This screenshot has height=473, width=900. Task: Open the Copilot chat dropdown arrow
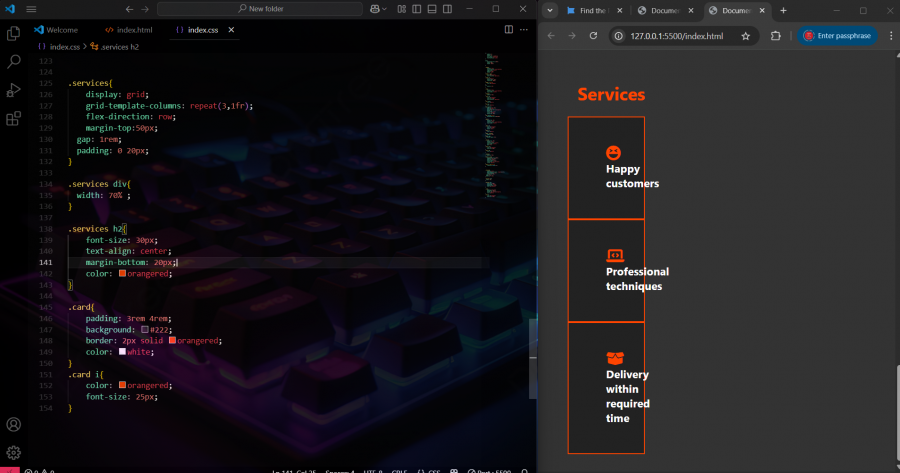coord(385,9)
